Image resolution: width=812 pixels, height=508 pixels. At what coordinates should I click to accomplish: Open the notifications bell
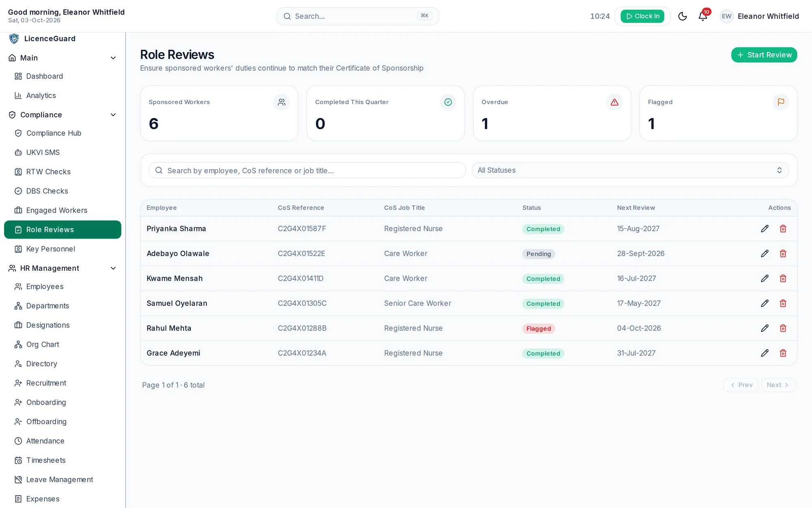[x=703, y=16]
